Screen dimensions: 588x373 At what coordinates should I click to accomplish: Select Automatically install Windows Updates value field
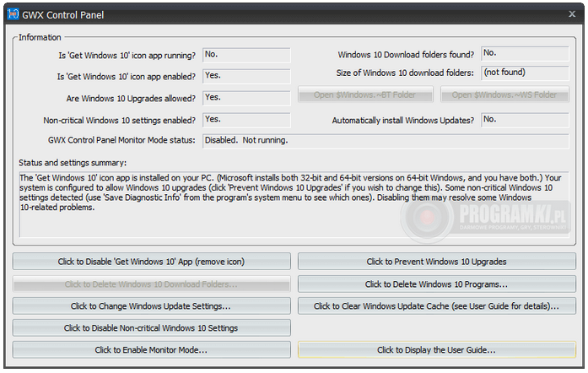[525, 120]
